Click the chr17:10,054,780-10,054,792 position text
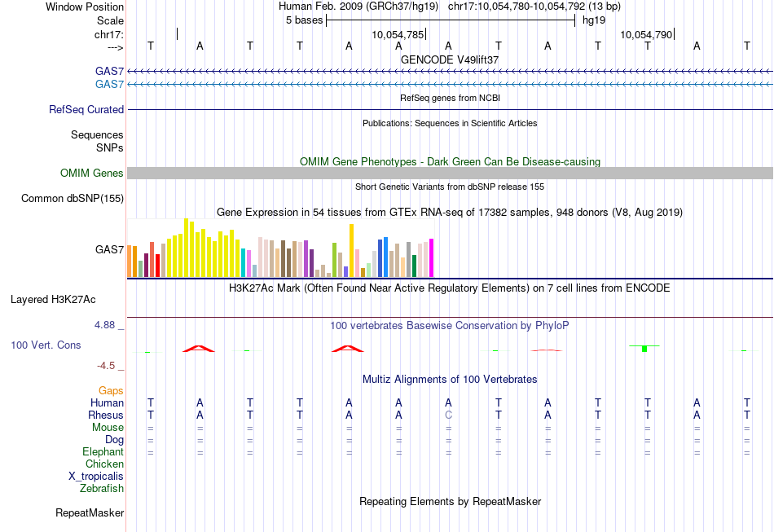The image size is (774, 532). [x=517, y=7]
